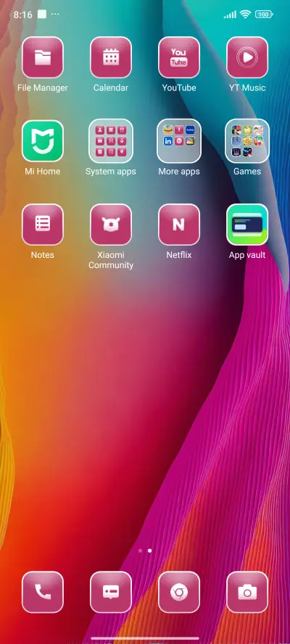The image size is (290, 644).
Task: Open the Mi Home app
Action: point(43,141)
